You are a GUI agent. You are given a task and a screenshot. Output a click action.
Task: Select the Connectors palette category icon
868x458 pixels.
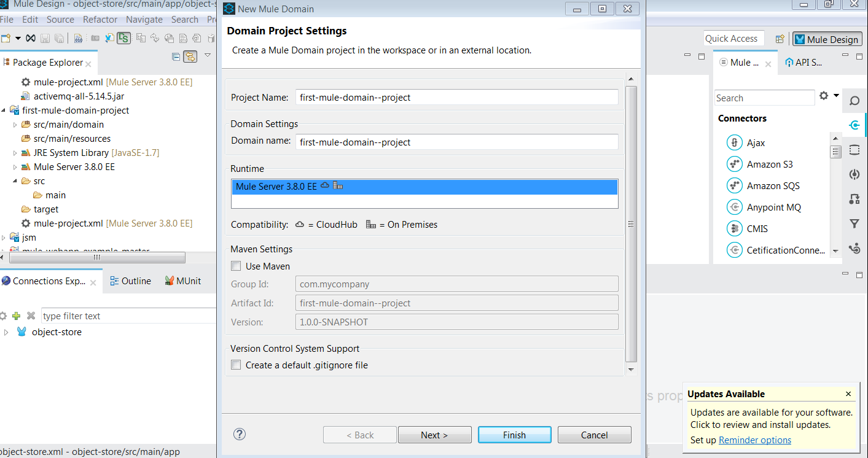[x=854, y=125]
